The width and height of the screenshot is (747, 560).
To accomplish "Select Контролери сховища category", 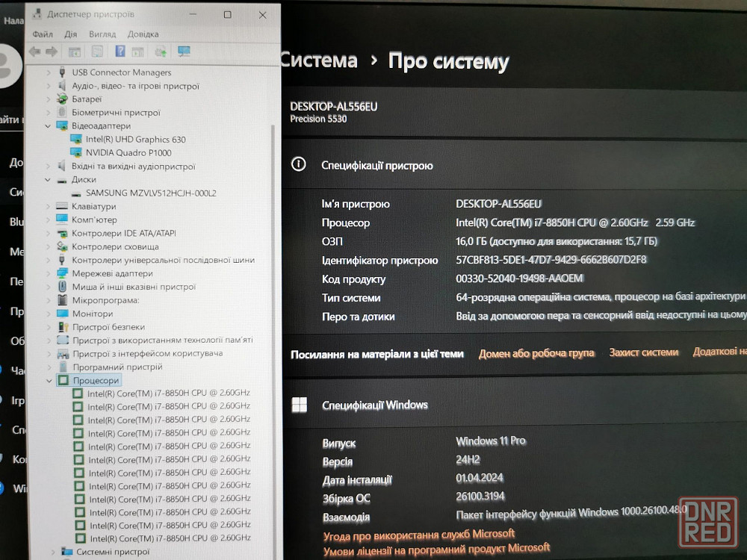I will (x=115, y=246).
